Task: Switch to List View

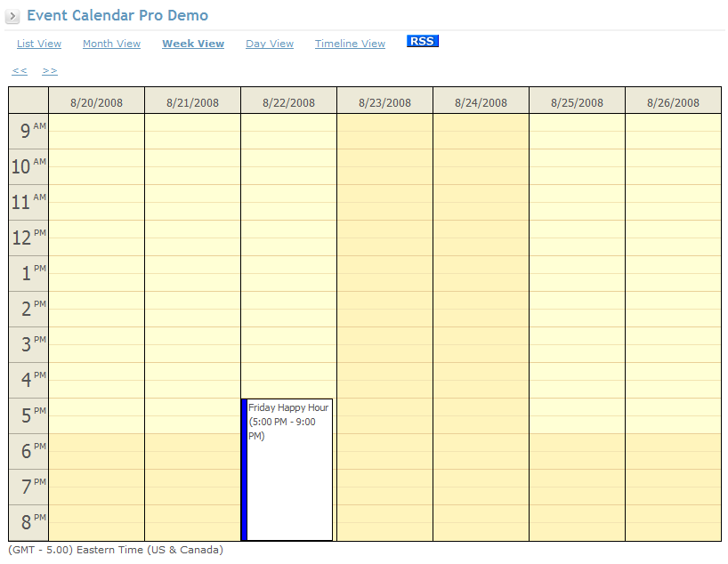Action: tap(39, 44)
